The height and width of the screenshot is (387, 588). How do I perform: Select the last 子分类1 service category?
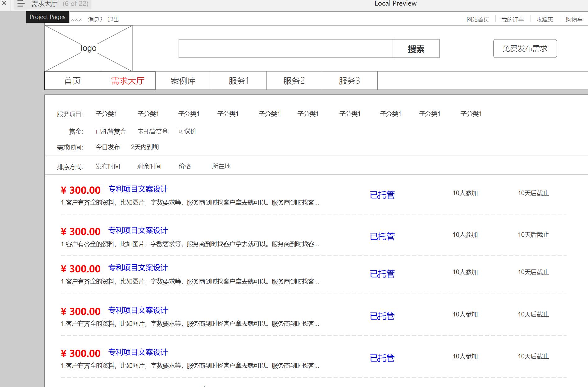(x=471, y=114)
